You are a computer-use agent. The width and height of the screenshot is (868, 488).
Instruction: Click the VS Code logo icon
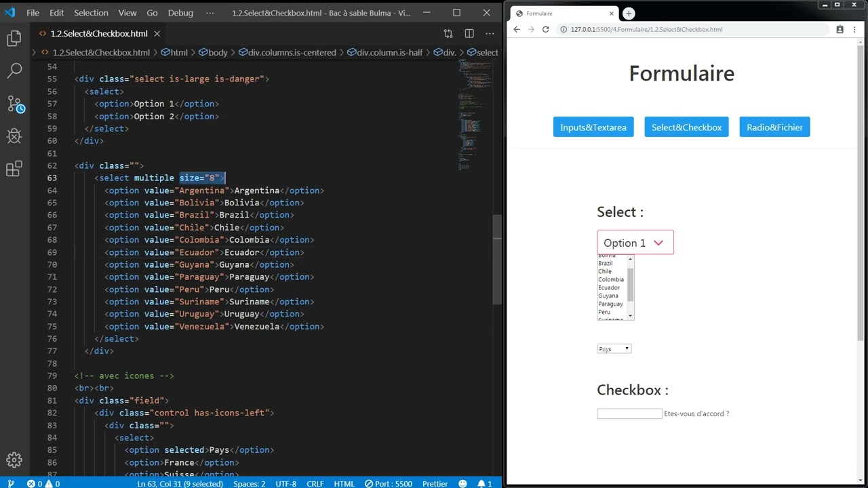pos(9,12)
